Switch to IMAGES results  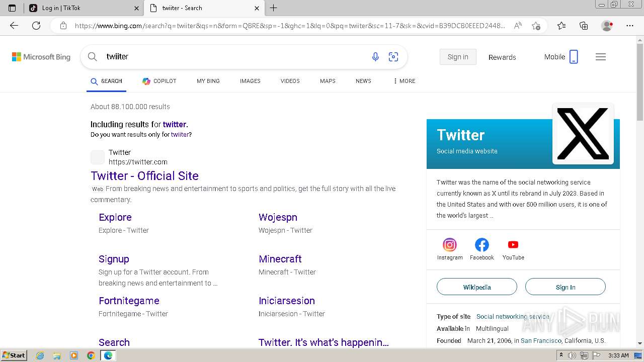pyautogui.click(x=250, y=81)
